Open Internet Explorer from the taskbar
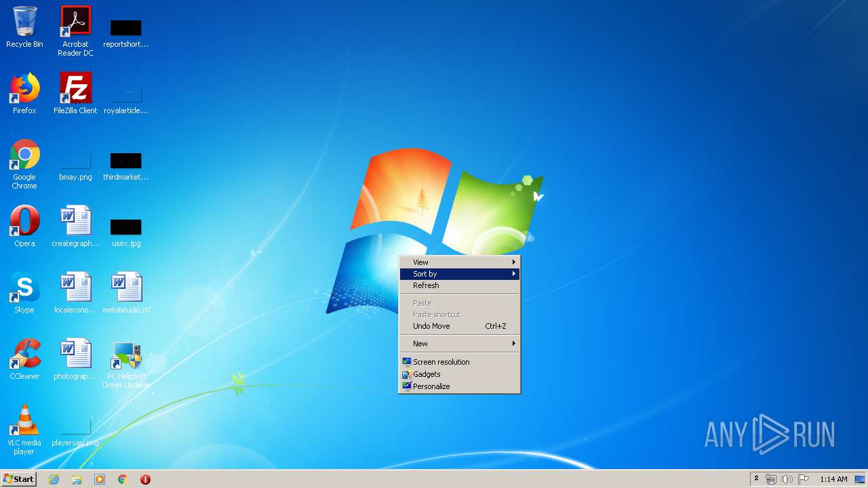 click(x=54, y=479)
